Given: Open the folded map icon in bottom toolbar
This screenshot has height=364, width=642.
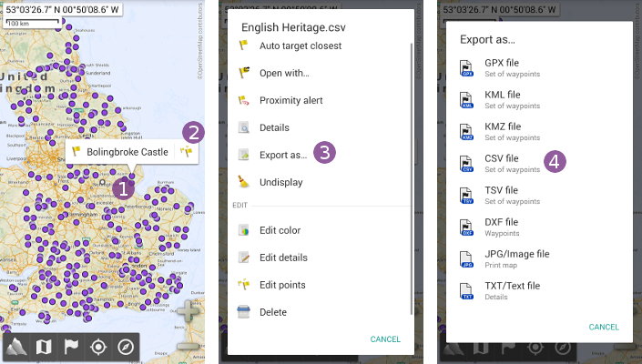Looking at the screenshot, I should pos(44,348).
